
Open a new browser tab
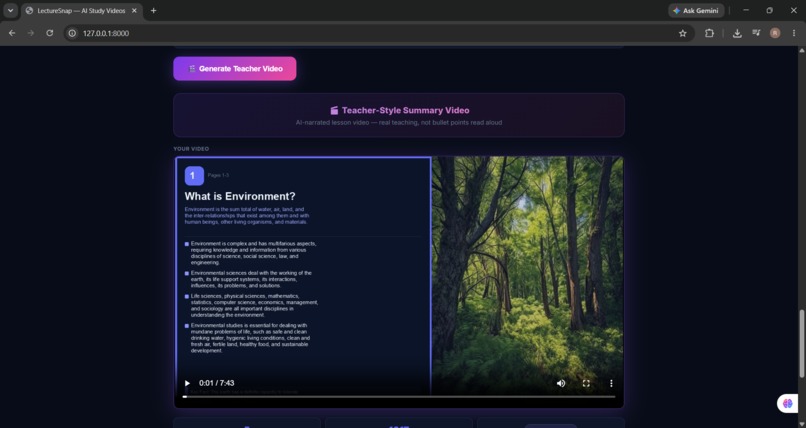pyautogui.click(x=153, y=10)
